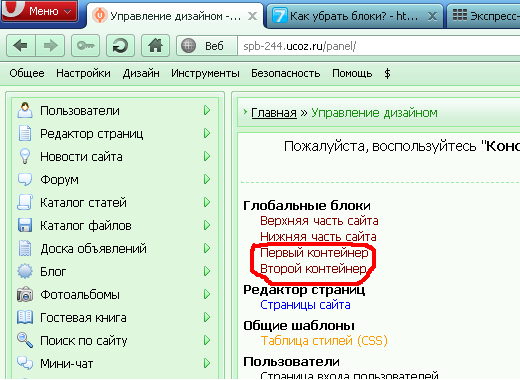Expand the Блог module arrow
Screen dimensions: 520x380
207,271
